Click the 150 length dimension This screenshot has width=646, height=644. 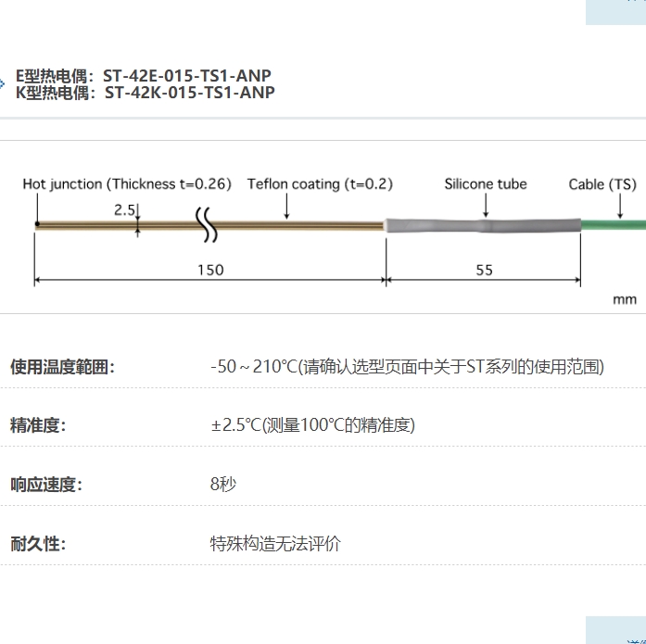pyautogui.click(x=210, y=271)
